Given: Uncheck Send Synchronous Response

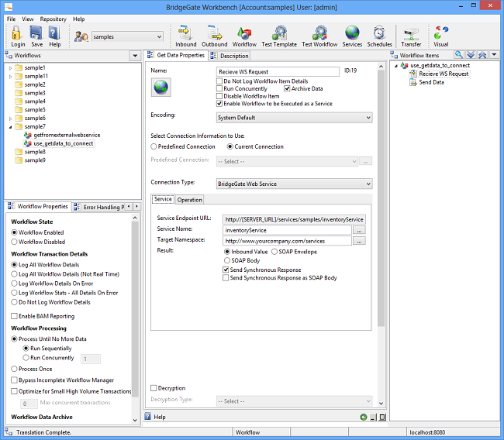Looking at the screenshot, I should point(226,270).
